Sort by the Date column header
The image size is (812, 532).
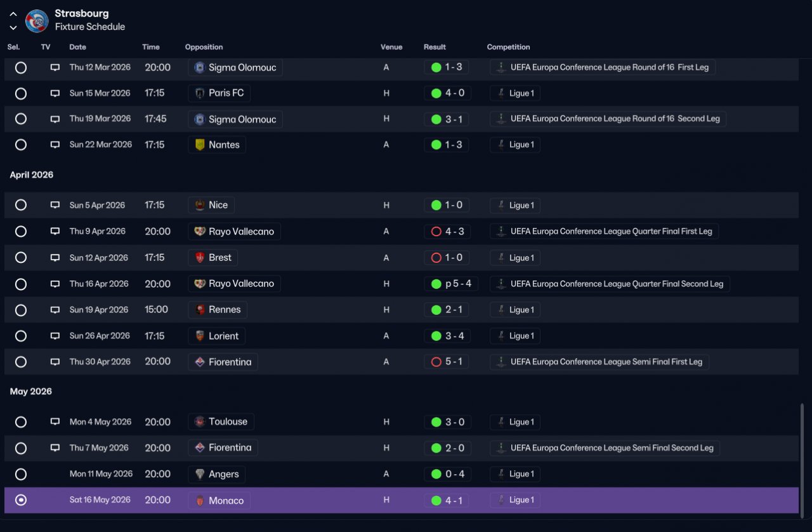(78, 47)
